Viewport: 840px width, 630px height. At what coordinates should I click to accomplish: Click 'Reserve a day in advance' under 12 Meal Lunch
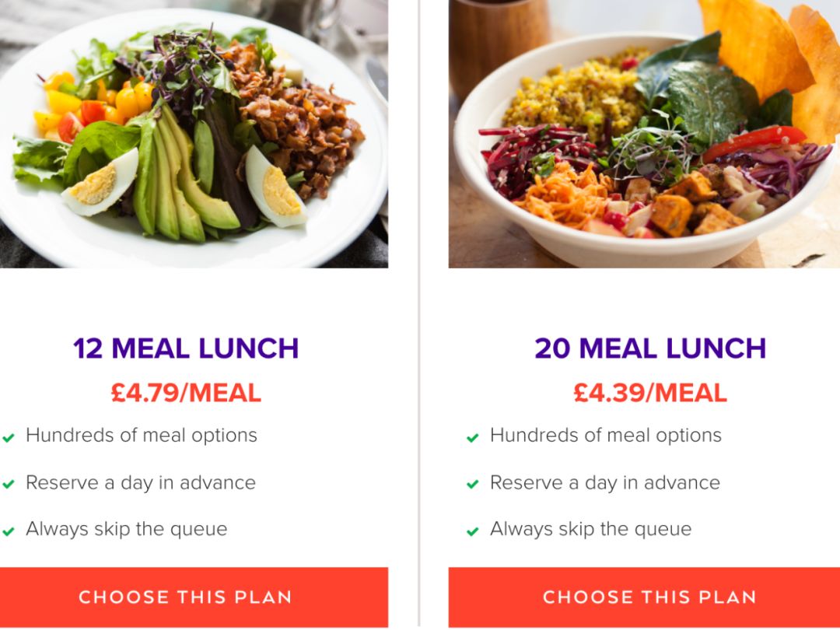coord(141,482)
